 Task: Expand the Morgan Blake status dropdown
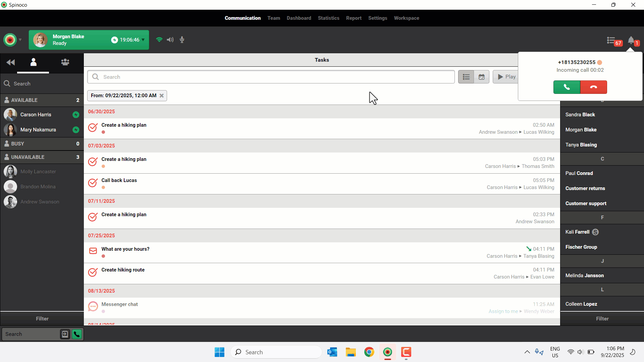click(x=143, y=40)
